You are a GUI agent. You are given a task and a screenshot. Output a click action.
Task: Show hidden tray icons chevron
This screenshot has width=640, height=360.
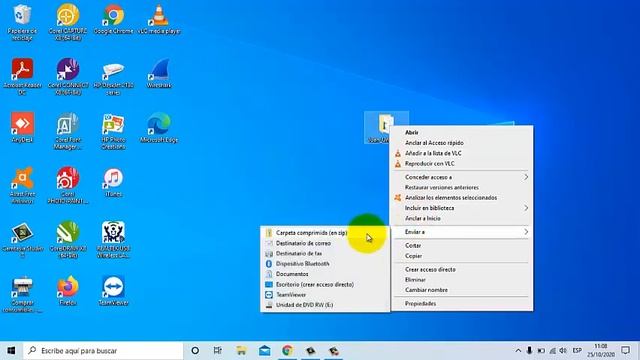tap(518, 351)
